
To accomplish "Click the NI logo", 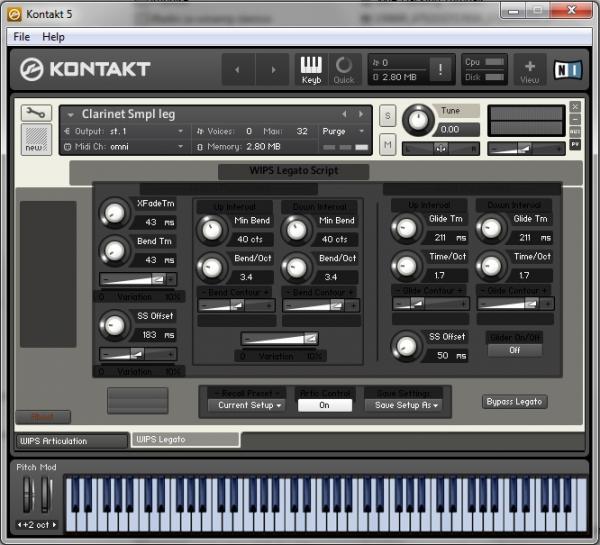I will point(568,70).
